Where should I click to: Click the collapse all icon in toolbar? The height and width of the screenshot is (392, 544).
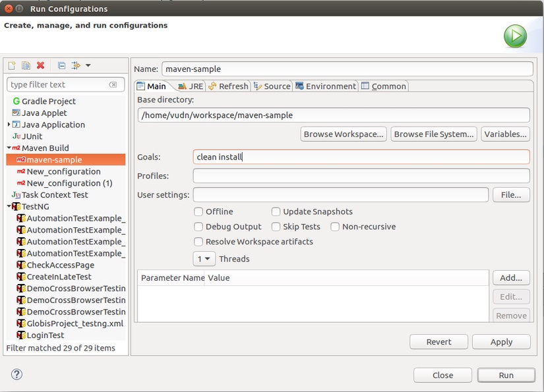(61, 65)
